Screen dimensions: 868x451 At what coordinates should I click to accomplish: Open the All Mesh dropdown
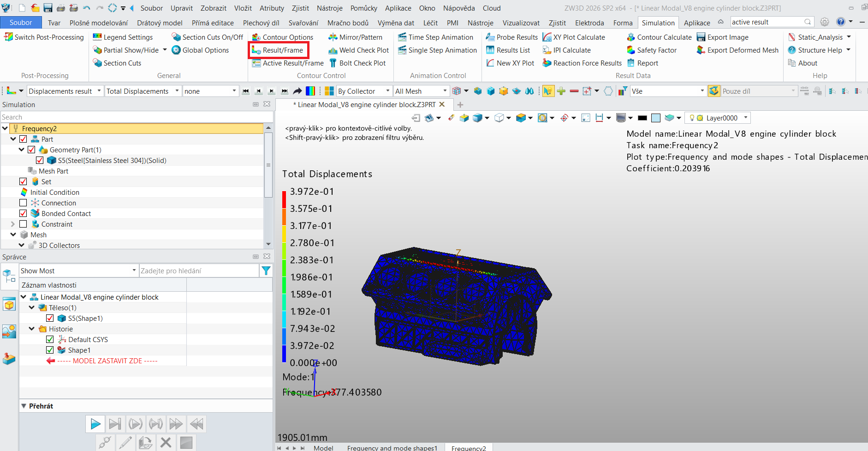[421, 91]
